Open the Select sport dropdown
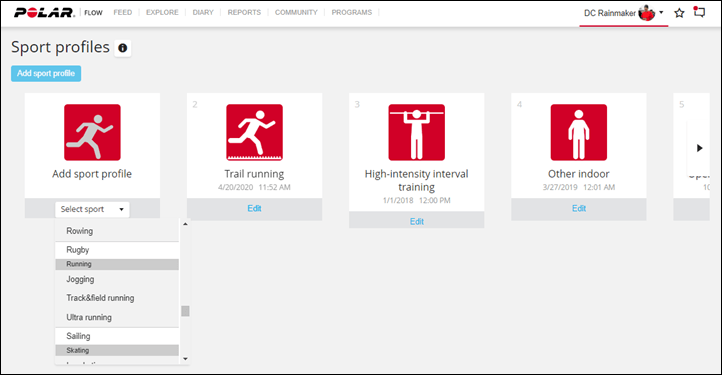 (92, 209)
